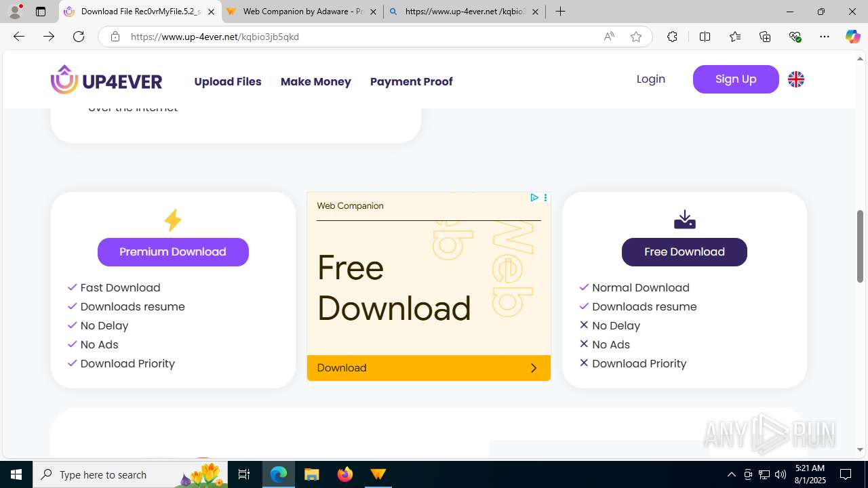The height and width of the screenshot is (488, 868).
Task: Enable Split screen view
Action: 705,37
